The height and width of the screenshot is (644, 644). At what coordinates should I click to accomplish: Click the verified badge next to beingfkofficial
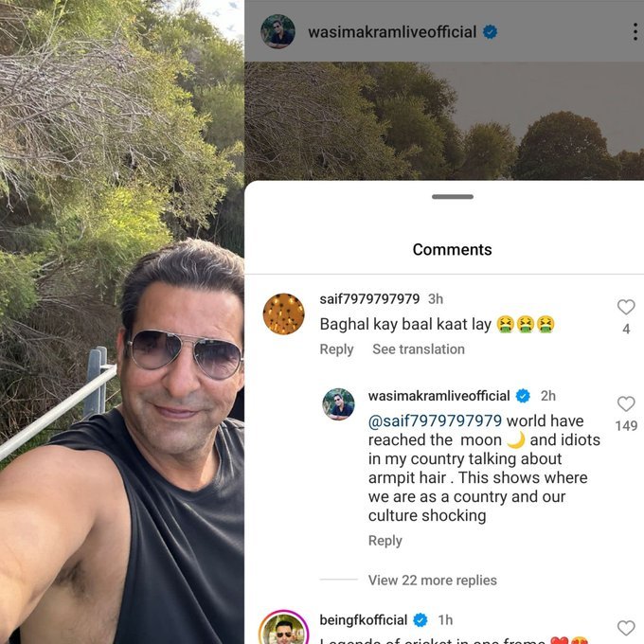420,620
